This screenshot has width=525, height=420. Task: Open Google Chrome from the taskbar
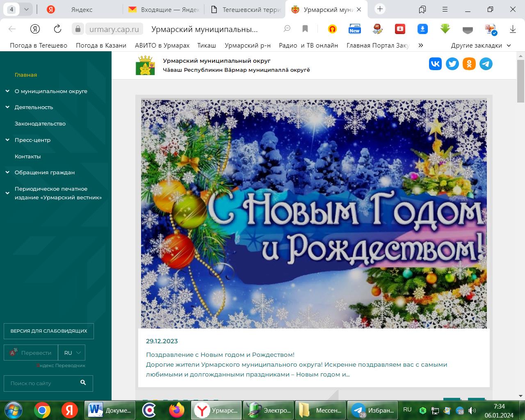coord(42,410)
